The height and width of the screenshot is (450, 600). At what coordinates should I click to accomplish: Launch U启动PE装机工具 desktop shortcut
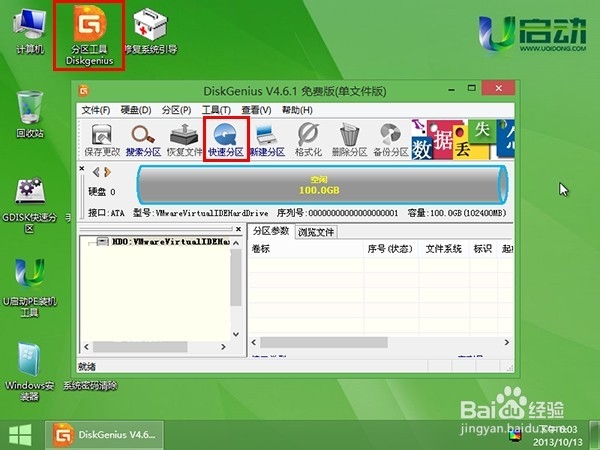pos(29,288)
